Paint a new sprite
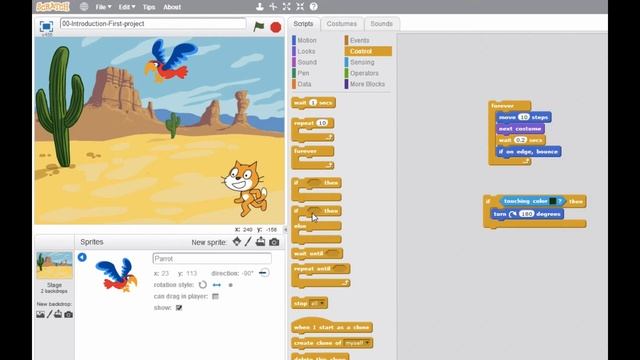The width and height of the screenshot is (640, 360). tap(248, 242)
